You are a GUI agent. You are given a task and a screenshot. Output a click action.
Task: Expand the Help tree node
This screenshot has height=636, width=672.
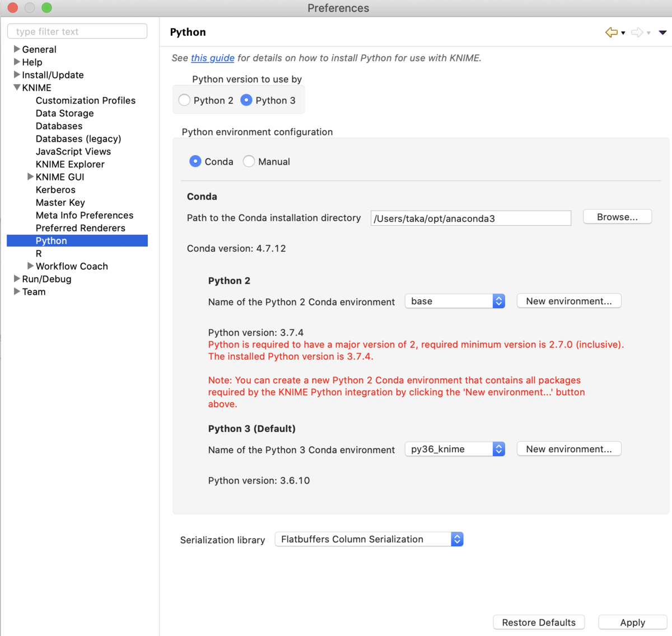tap(17, 62)
